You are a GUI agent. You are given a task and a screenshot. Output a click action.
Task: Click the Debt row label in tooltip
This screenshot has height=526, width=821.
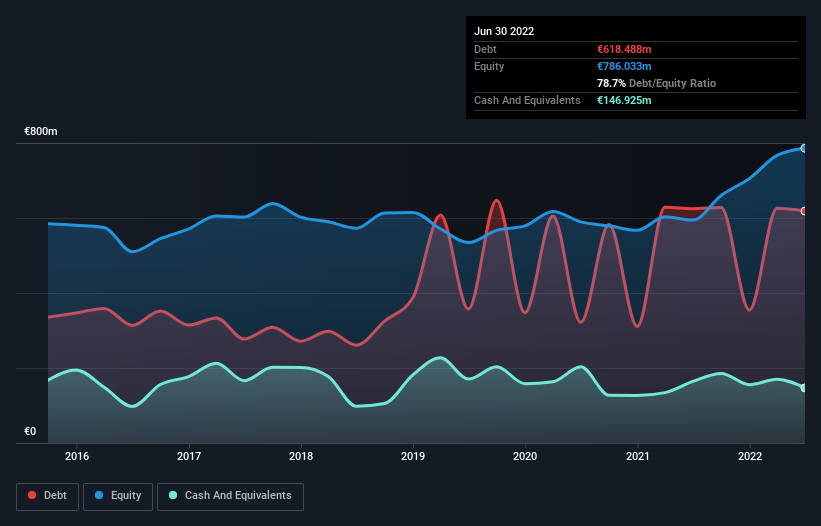pyautogui.click(x=485, y=49)
